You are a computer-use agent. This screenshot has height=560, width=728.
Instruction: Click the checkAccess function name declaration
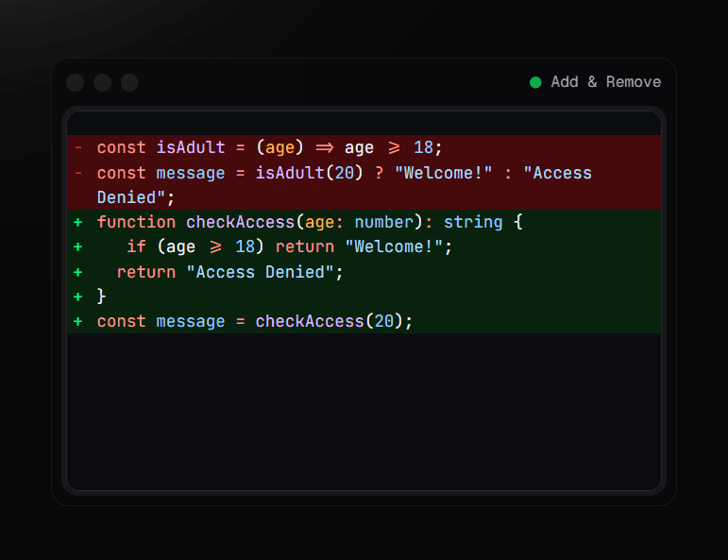[x=241, y=223]
